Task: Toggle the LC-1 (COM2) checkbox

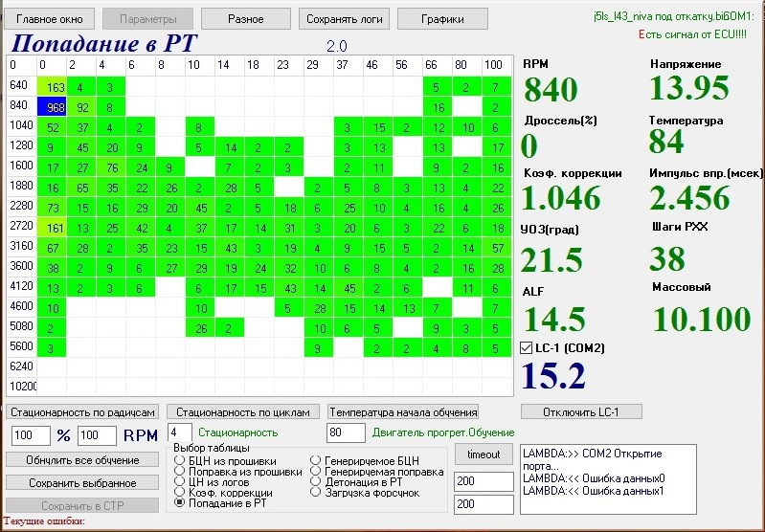Action: [x=526, y=347]
